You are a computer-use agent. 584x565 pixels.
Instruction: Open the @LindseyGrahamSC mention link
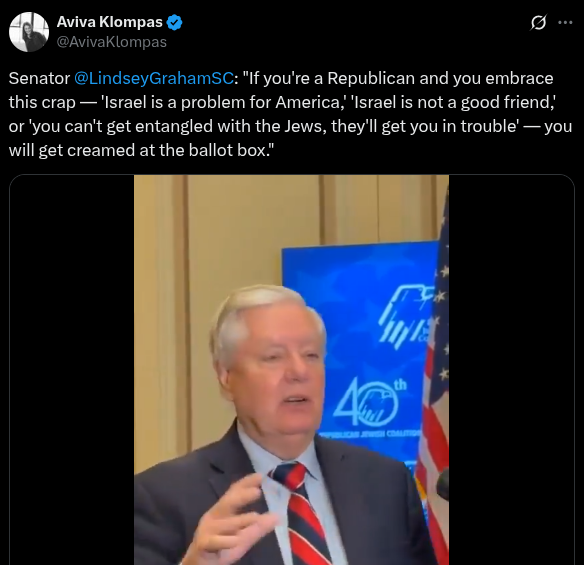(154, 78)
